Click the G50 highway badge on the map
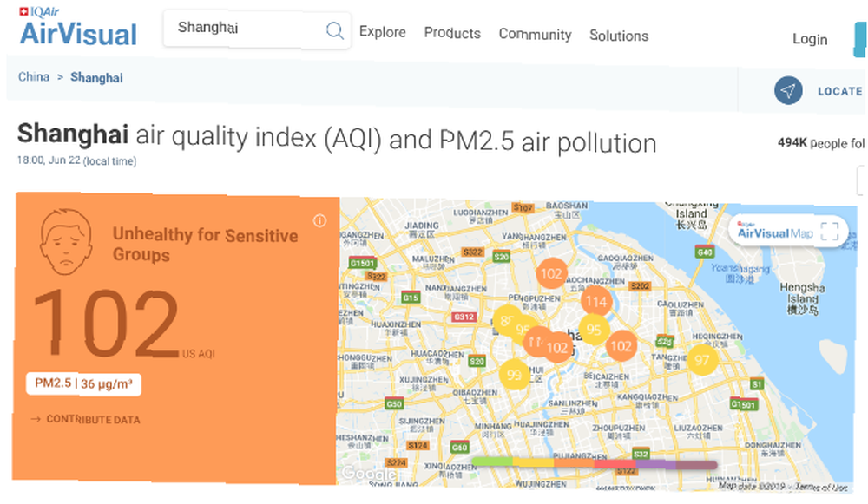Image resolution: width=868 pixels, height=504 pixels. pyautogui.click(x=394, y=404)
